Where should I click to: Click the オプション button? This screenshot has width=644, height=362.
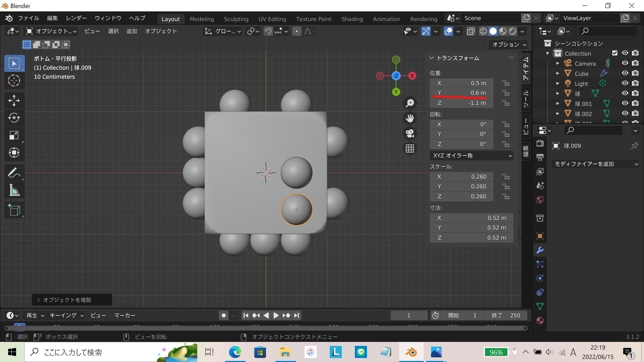click(x=508, y=45)
